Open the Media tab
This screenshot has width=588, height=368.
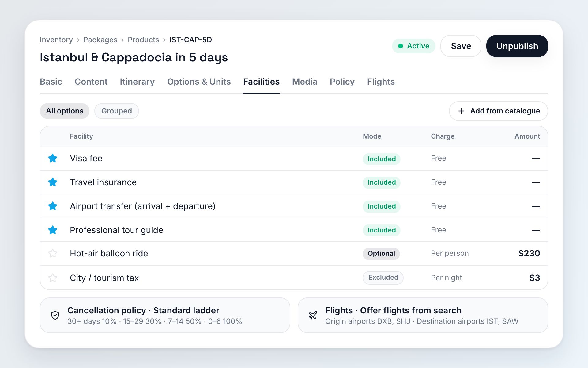click(304, 82)
